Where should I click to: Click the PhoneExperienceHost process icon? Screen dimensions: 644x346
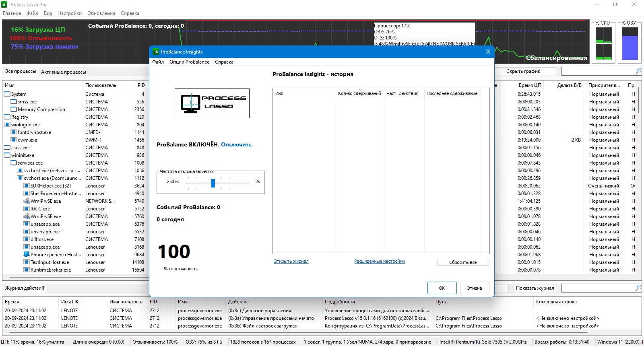click(27, 255)
